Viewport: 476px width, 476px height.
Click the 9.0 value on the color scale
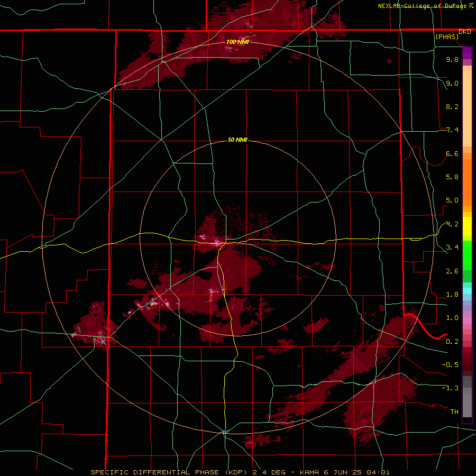(x=452, y=83)
